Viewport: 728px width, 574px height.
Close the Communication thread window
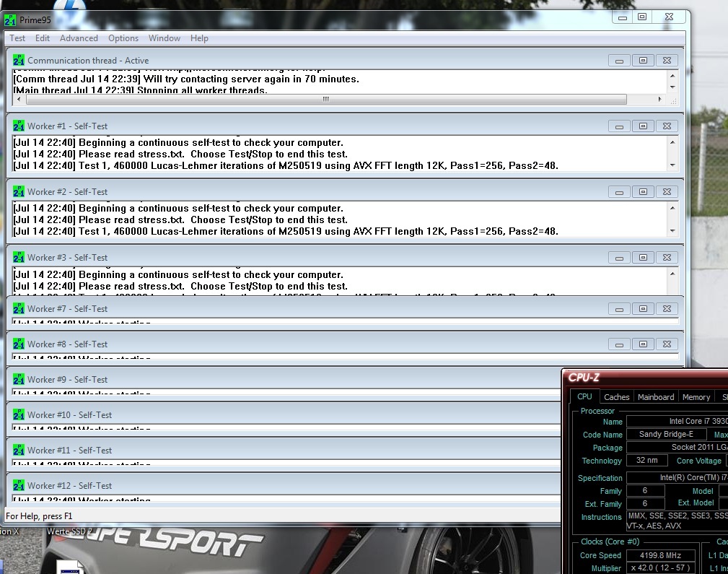point(667,61)
